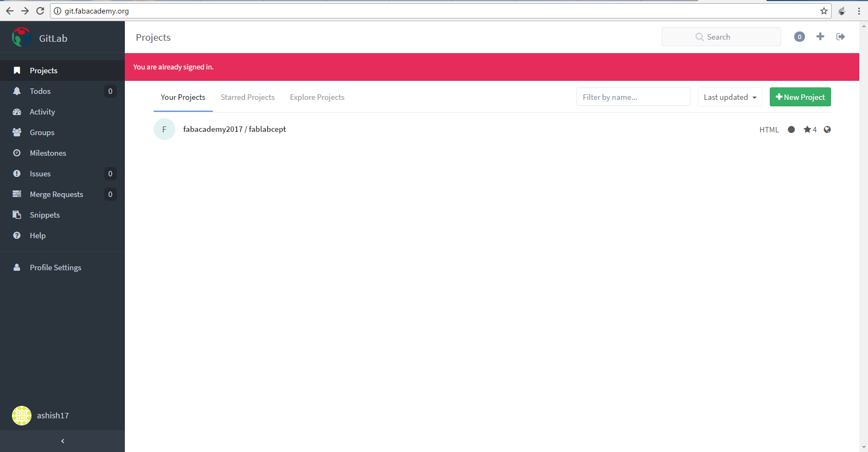The image size is (868, 452).
Task: Click the ashish17 user avatar
Action: pos(22,416)
